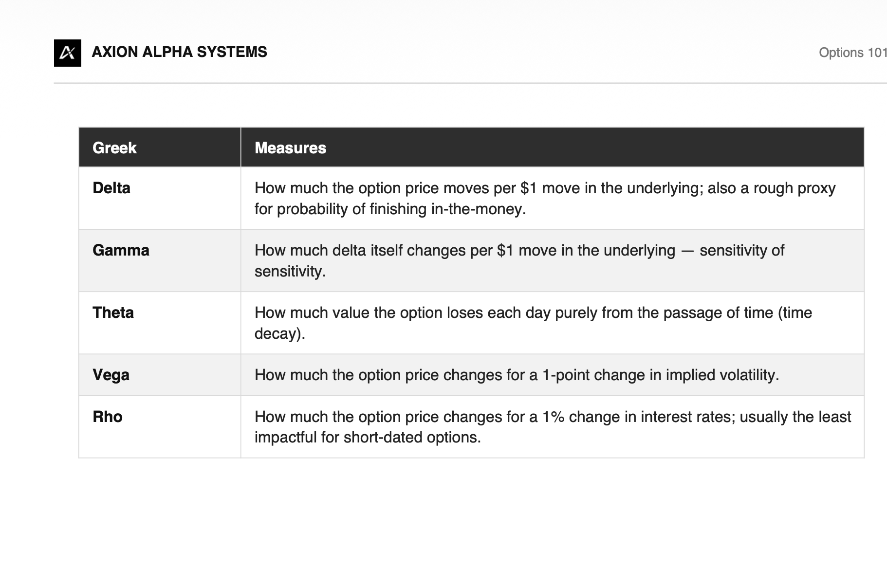887x588 pixels.
Task: Click the Vega row label
Action: pyautogui.click(x=111, y=375)
